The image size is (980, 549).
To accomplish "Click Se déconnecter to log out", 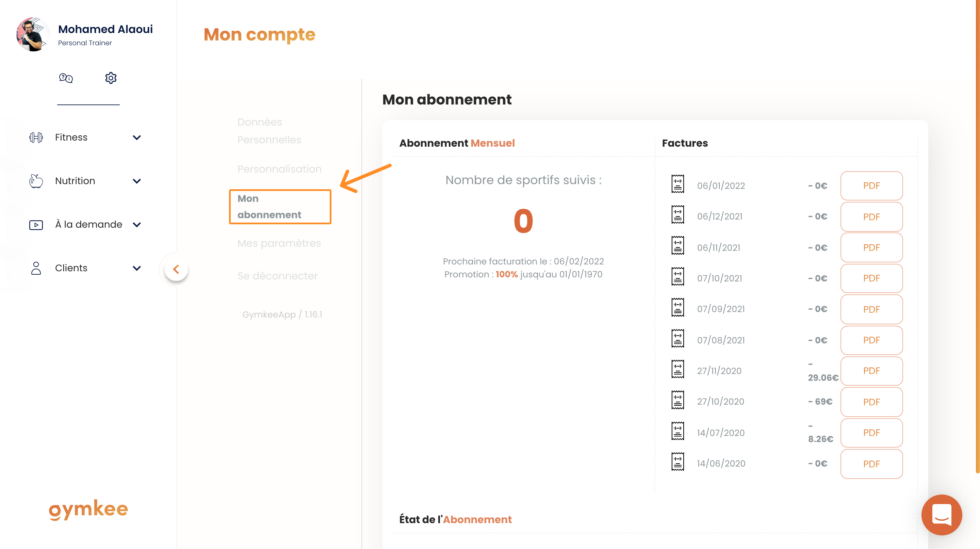I will [x=277, y=276].
